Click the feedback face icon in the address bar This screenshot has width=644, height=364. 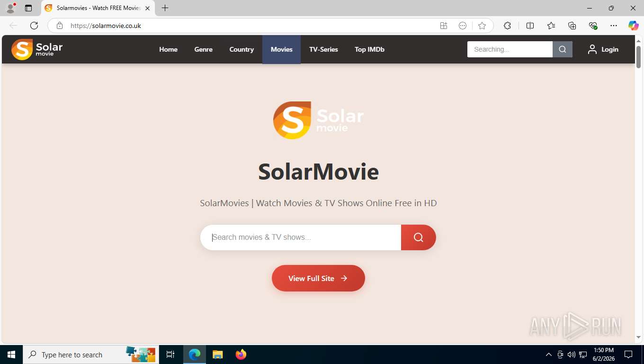coord(463,26)
